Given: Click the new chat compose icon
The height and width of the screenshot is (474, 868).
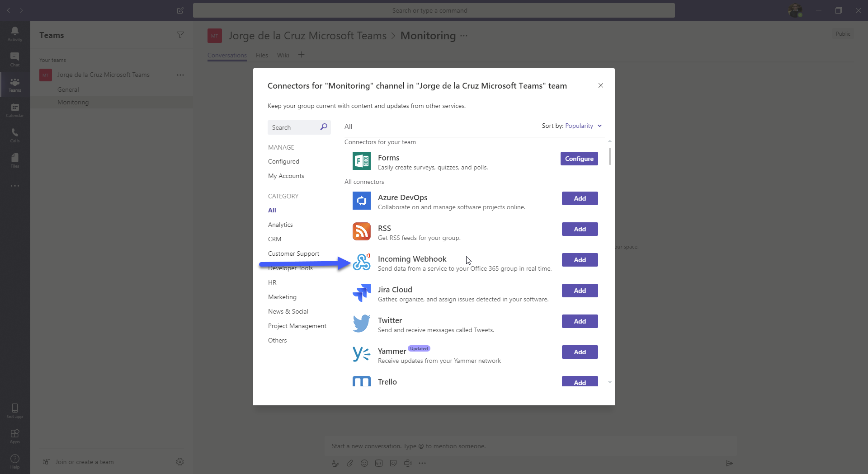Looking at the screenshot, I should point(180,10).
